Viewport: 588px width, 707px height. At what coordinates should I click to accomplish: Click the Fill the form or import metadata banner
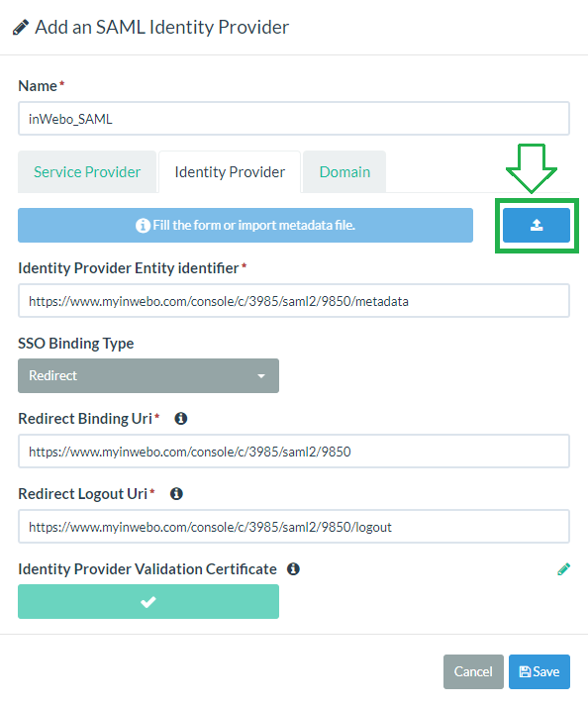pyautogui.click(x=245, y=225)
